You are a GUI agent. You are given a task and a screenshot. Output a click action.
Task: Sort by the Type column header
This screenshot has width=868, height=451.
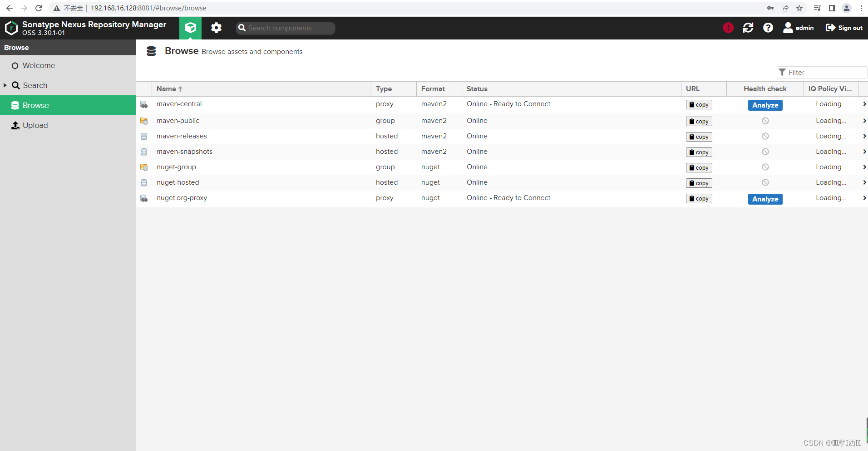coord(394,89)
